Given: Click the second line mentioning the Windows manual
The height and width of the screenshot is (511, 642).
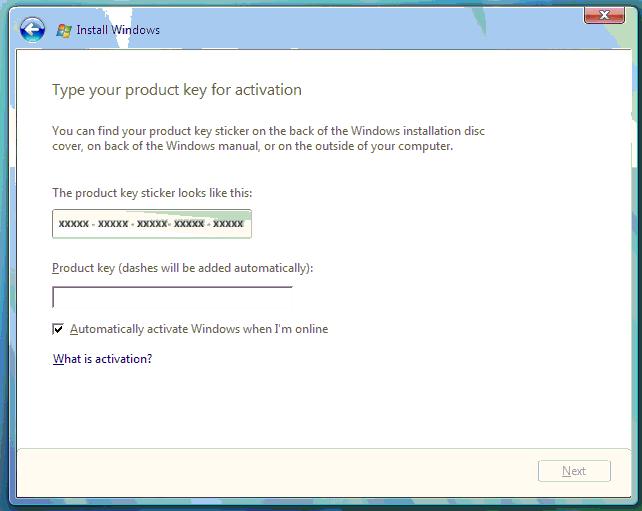Looking at the screenshot, I should tap(252, 146).
